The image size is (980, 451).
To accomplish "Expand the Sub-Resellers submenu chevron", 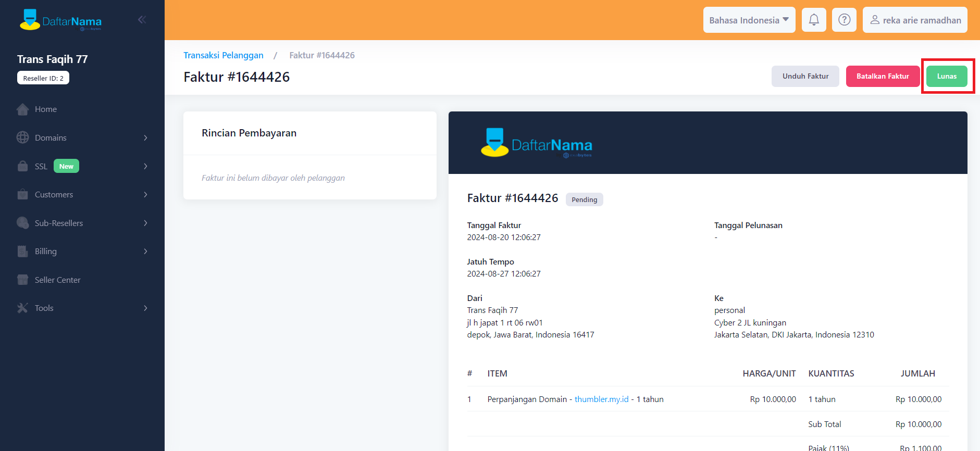I will (x=145, y=223).
